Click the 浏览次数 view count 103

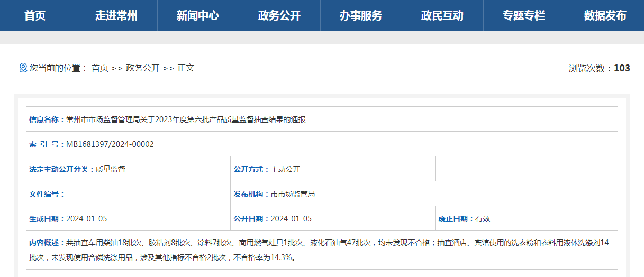(622, 68)
